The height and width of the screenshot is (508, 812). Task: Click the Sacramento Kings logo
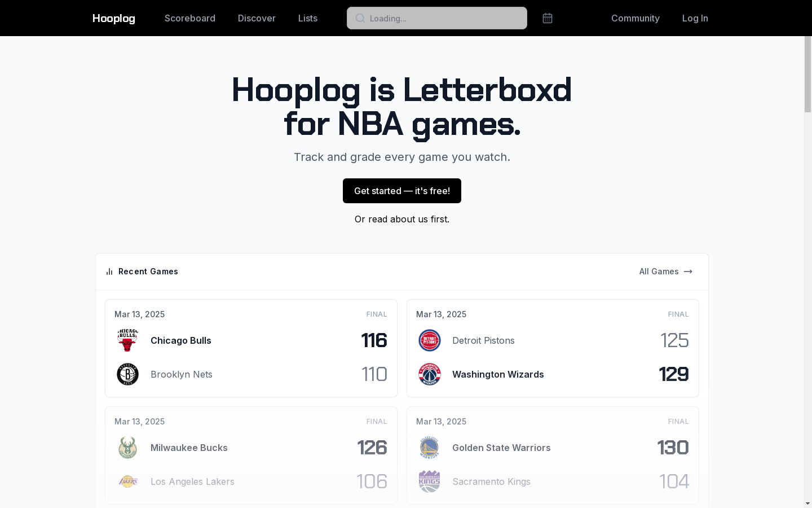pyautogui.click(x=430, y=481)
